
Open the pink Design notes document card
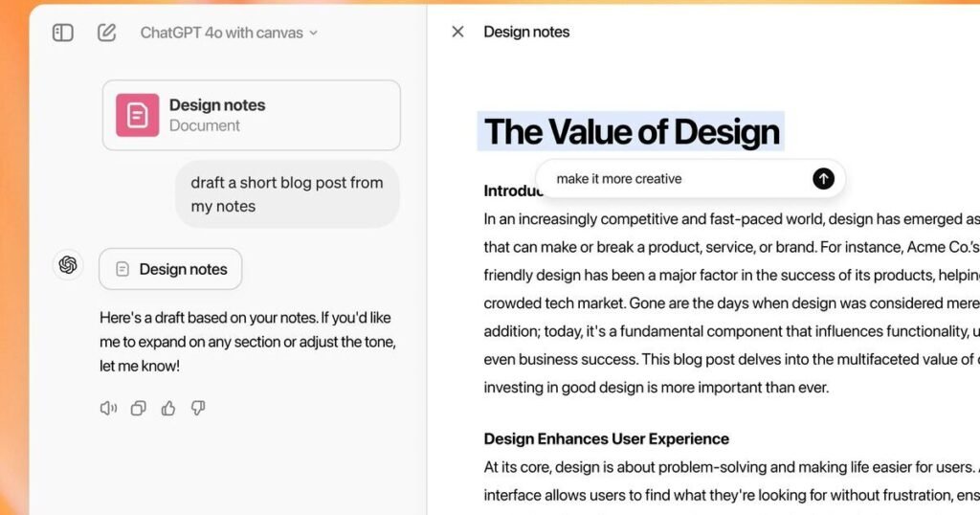pyautogui.click(x=252, y=115)
